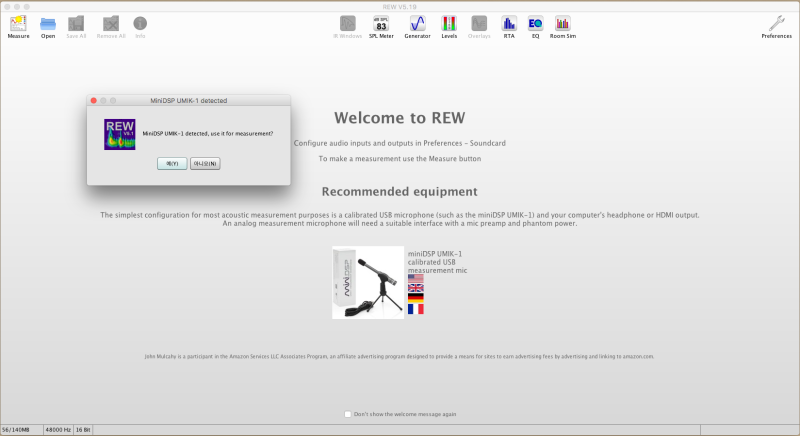Click the "Recommended equipment" heading
This screenshot has height=436, width=800.
click(399, 192)
